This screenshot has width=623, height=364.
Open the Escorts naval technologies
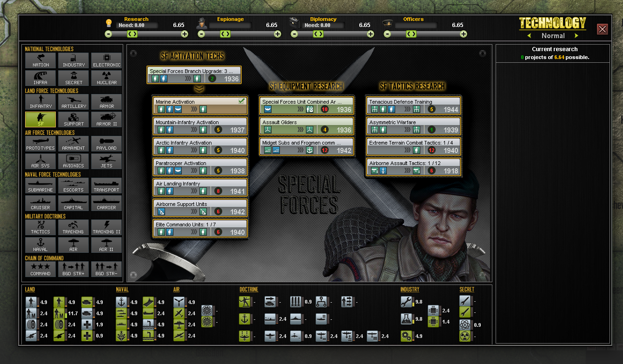point(73,185)
